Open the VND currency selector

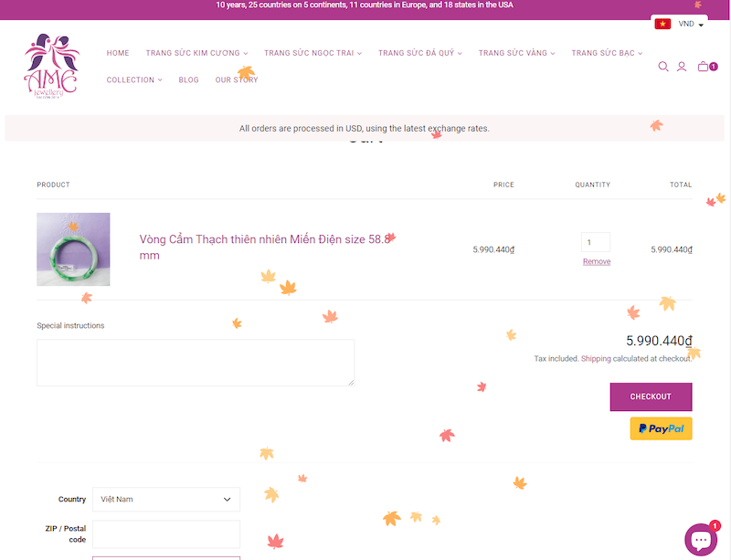692,24
